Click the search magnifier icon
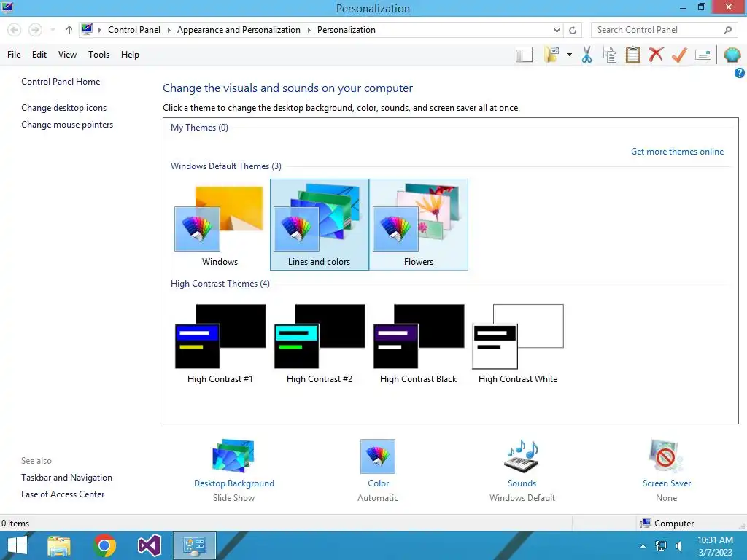Viewport: 747px width, 560px height. pyautogui.click(x=727, y=30)
